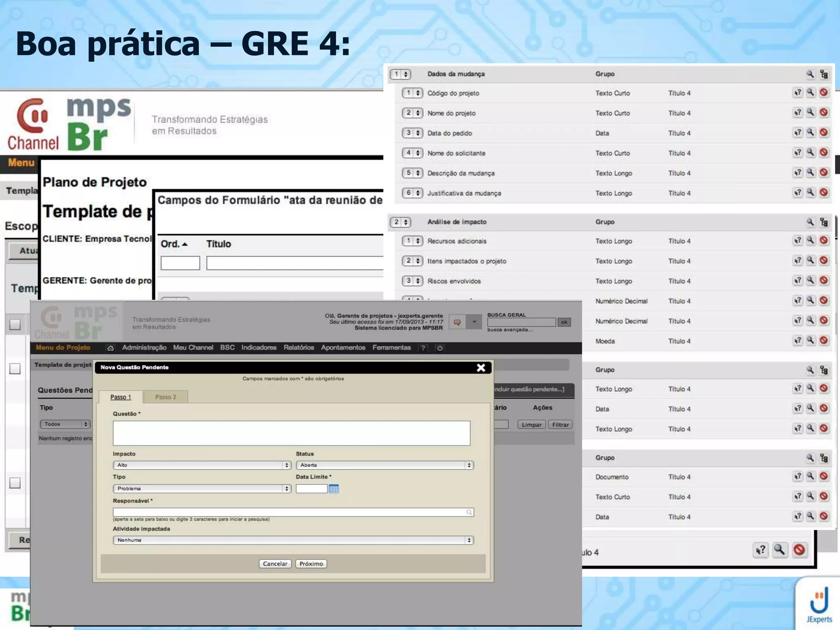Open magnifier on the Documento row
Viewport: 840px width, 630px height.
[x=810, y=476]
